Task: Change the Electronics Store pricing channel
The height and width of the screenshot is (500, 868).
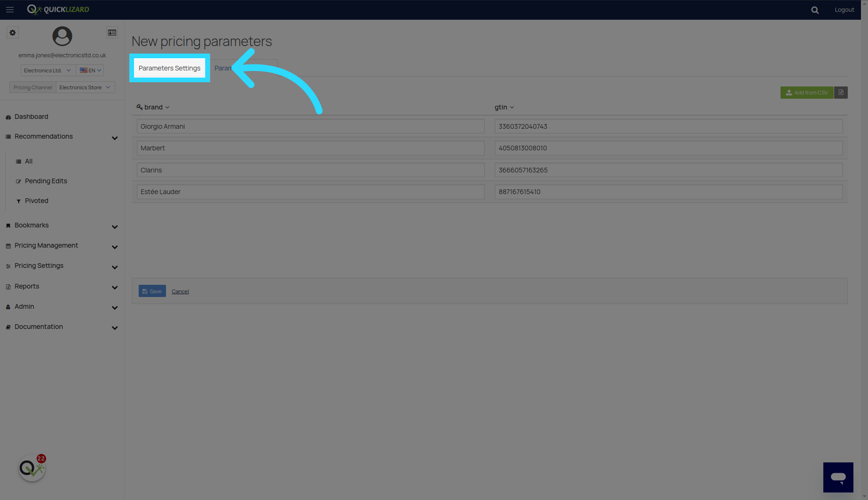Action: (x=85, y=87)
